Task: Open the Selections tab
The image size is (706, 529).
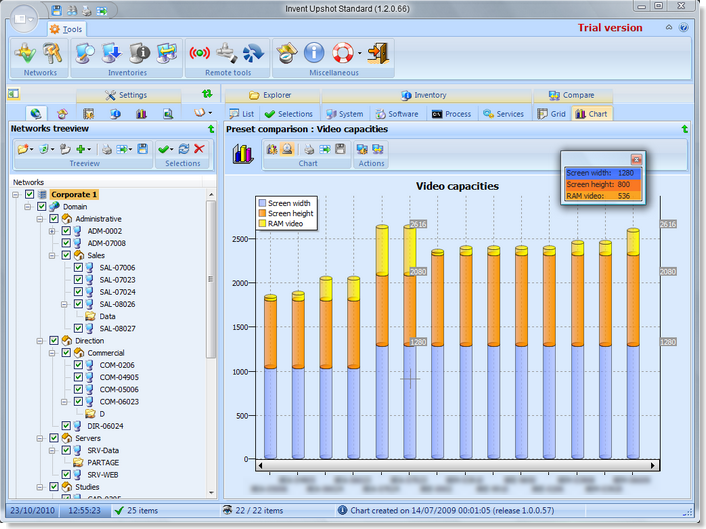Action: click(289, 114)
